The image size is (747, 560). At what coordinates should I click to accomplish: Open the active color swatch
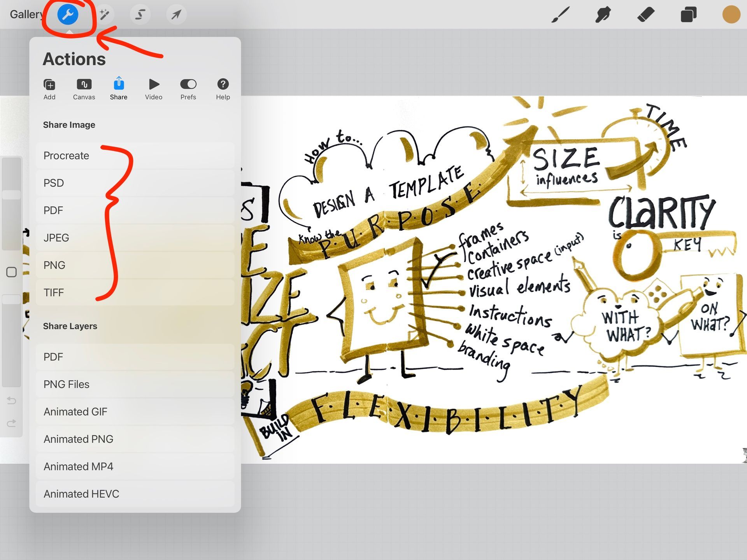pyautogui.click(x=731, y=15)
